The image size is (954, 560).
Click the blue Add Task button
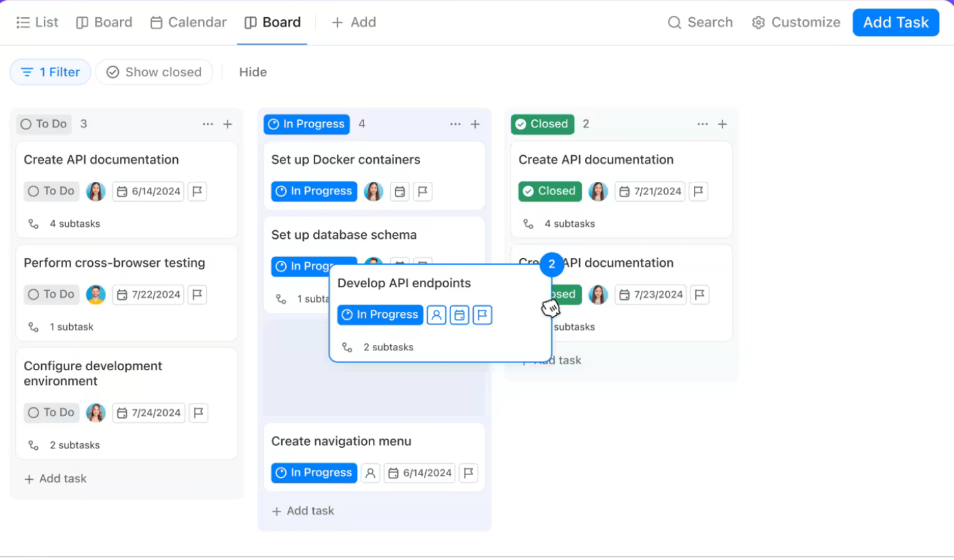(x=896, y=23)
